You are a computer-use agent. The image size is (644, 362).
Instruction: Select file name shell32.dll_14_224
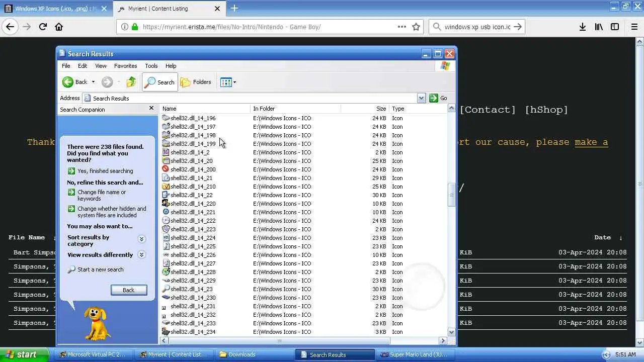tap(193, 238)
